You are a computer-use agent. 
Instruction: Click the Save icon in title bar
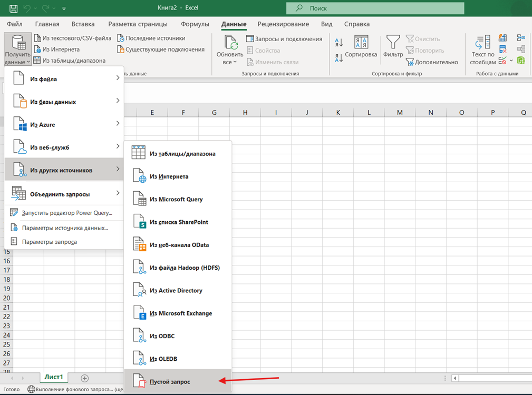[x=14, y=8]
